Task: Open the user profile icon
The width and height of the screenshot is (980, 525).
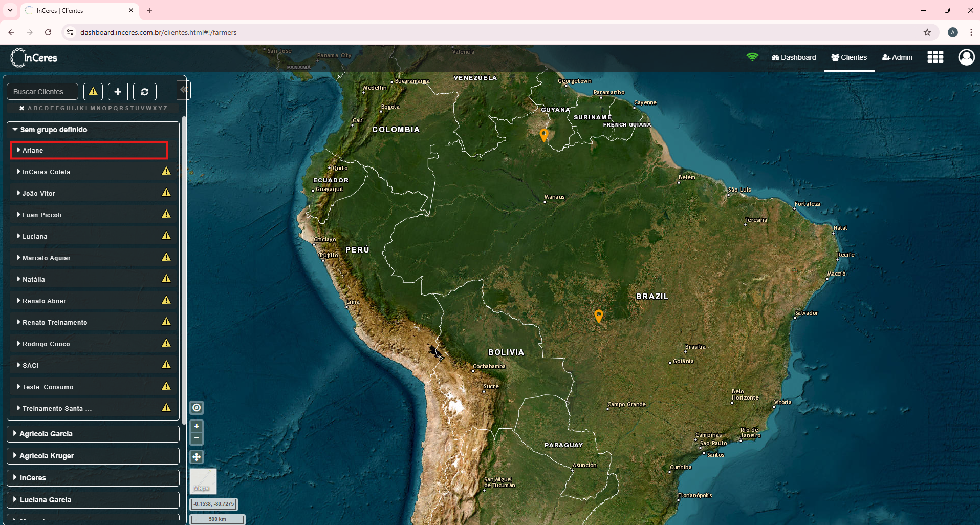Action: (x=966, y=57)
